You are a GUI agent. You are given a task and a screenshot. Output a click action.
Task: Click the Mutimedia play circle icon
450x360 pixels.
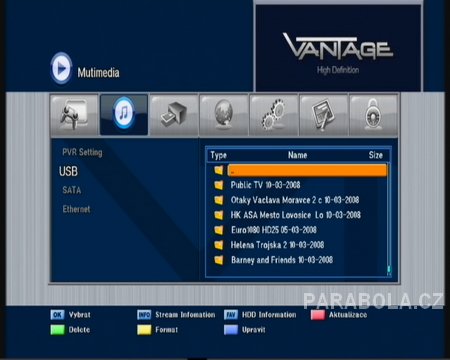[x=61, y=68]
